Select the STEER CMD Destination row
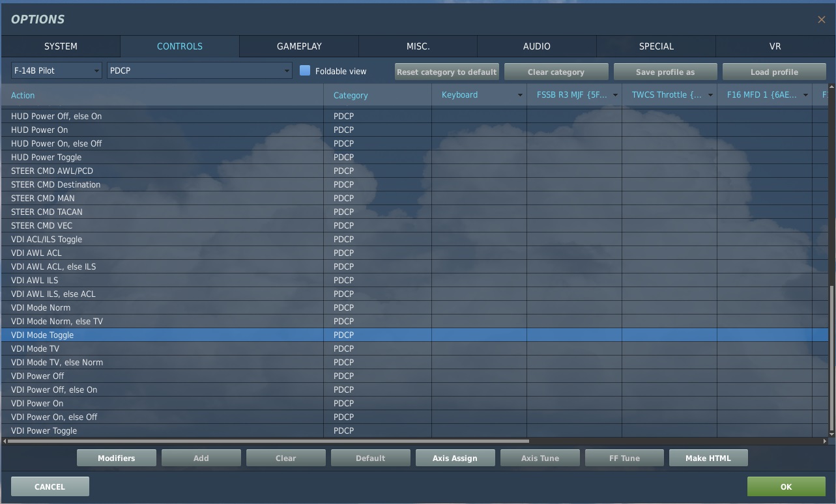 [x=414, y=184]
